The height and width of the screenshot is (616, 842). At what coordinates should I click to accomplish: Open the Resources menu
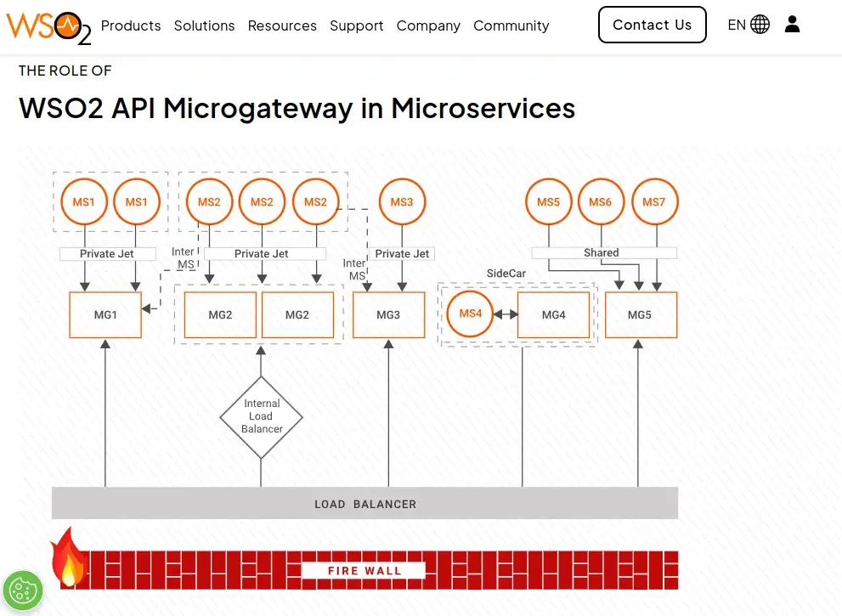282,25
